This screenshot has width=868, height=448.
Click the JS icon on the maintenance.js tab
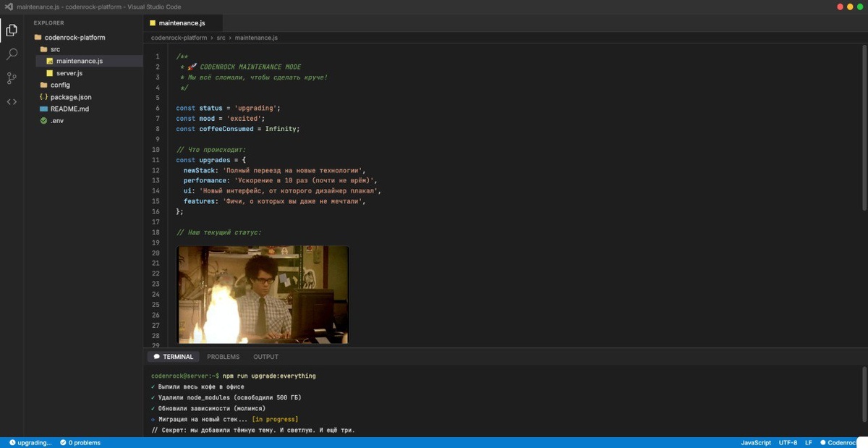click(153, 23)
